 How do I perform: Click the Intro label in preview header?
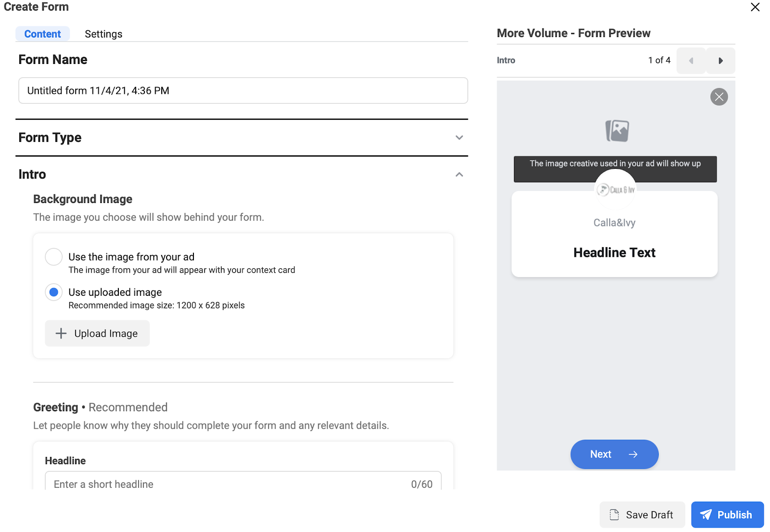(x=506, y=60)
